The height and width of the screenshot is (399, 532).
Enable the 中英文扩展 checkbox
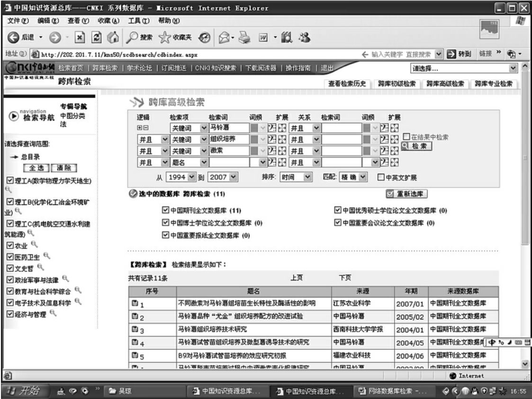point(380,177)
